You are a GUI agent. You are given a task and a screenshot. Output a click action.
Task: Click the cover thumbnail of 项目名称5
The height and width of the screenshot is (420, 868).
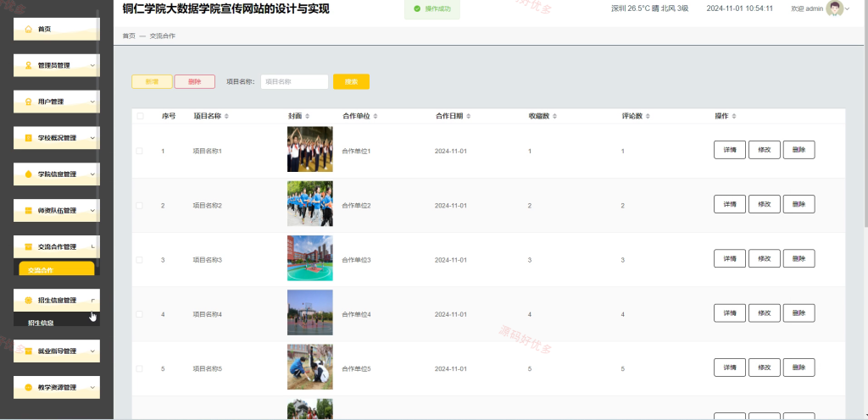click(x=310, y=367)
